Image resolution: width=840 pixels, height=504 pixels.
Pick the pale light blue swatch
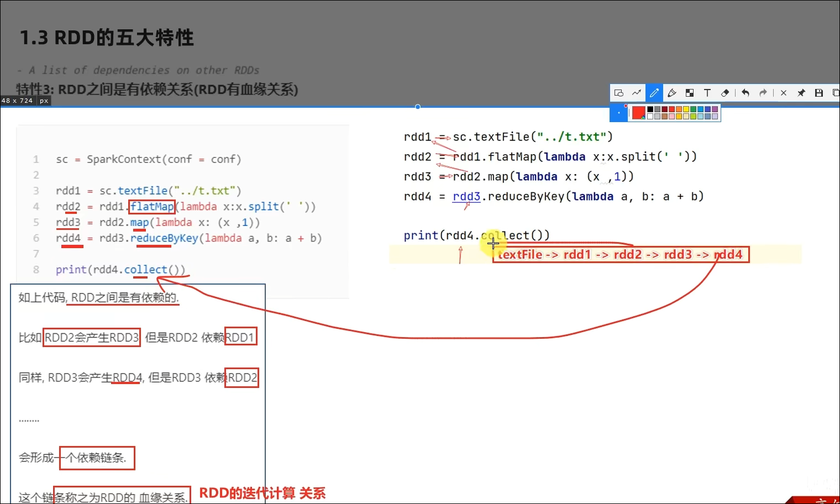tap(701, 117)
